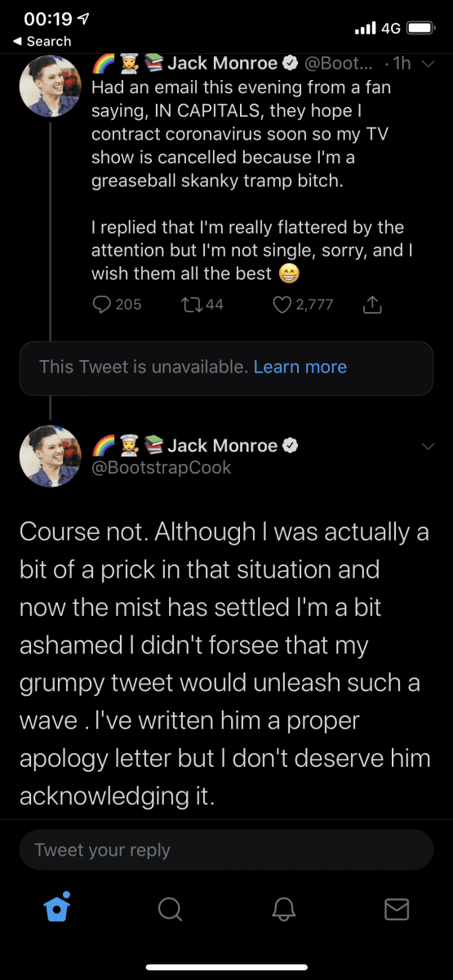Open the Messages envelope tab
Image resolution: width=453 pixels, height=980 pixels.
397,909
